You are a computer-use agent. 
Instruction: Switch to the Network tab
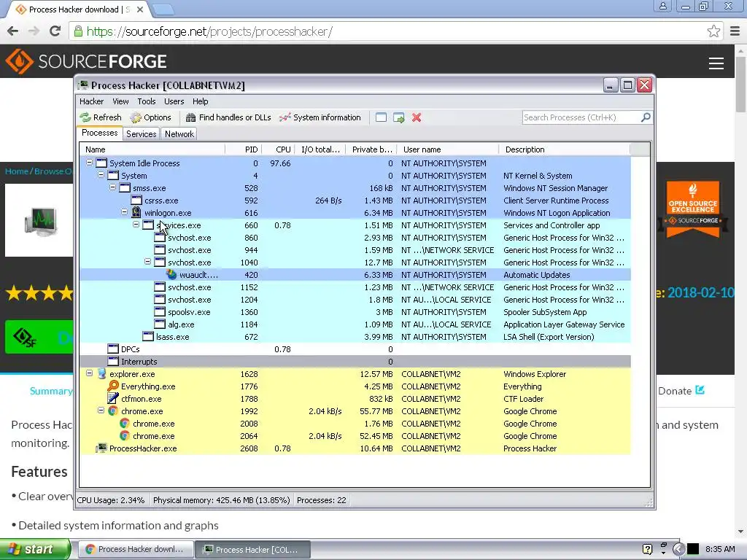pos(179,134)
